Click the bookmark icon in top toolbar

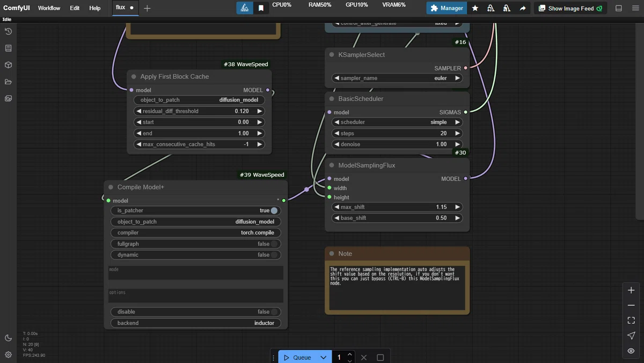[261, 8]
